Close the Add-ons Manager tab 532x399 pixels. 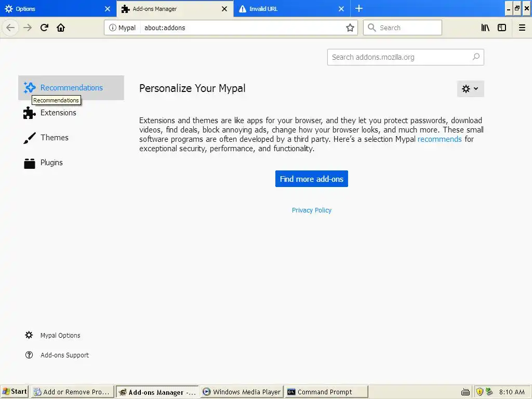(224, 9)
